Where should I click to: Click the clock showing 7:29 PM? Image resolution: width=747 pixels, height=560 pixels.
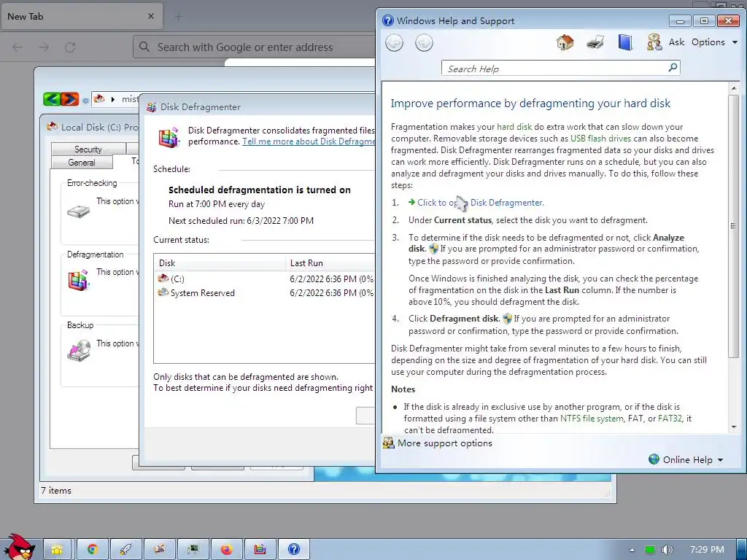(x=707, y=550)
